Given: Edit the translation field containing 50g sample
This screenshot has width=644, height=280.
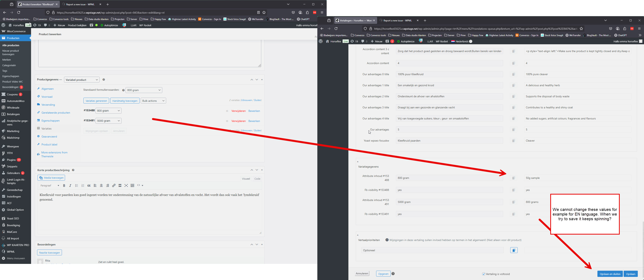Looking at the screenshot, I should click(577, 178).
